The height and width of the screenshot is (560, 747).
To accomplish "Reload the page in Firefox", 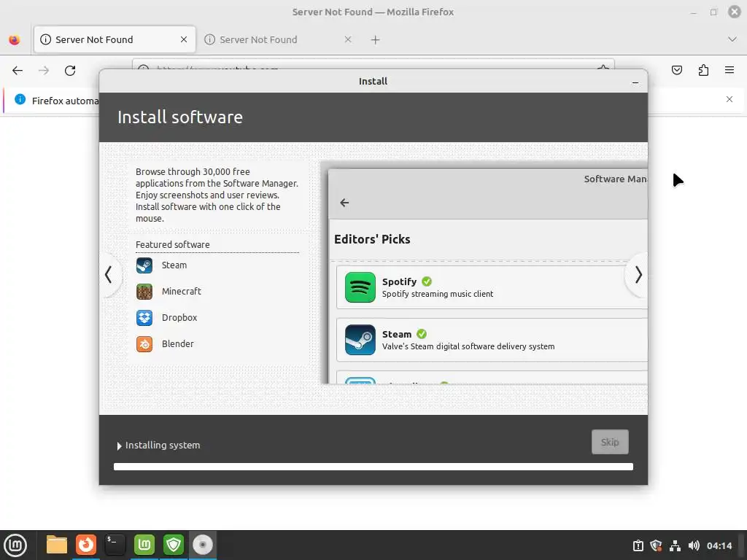I will tap(70, 71).
